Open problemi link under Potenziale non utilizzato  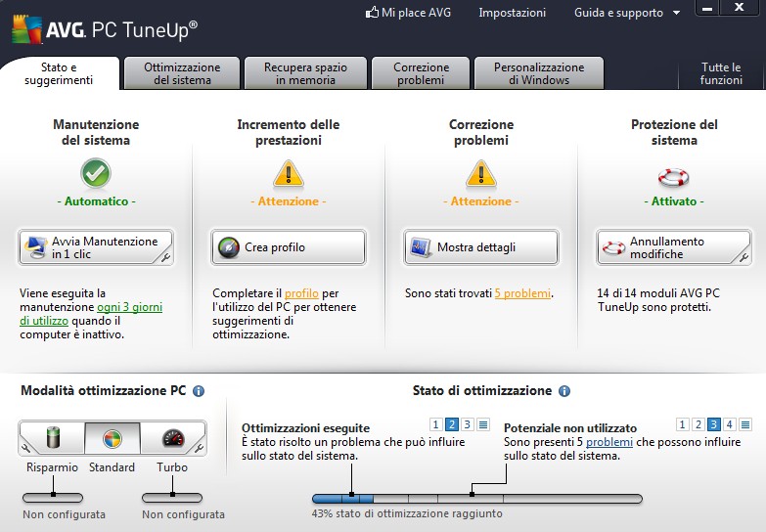point(609,442)
